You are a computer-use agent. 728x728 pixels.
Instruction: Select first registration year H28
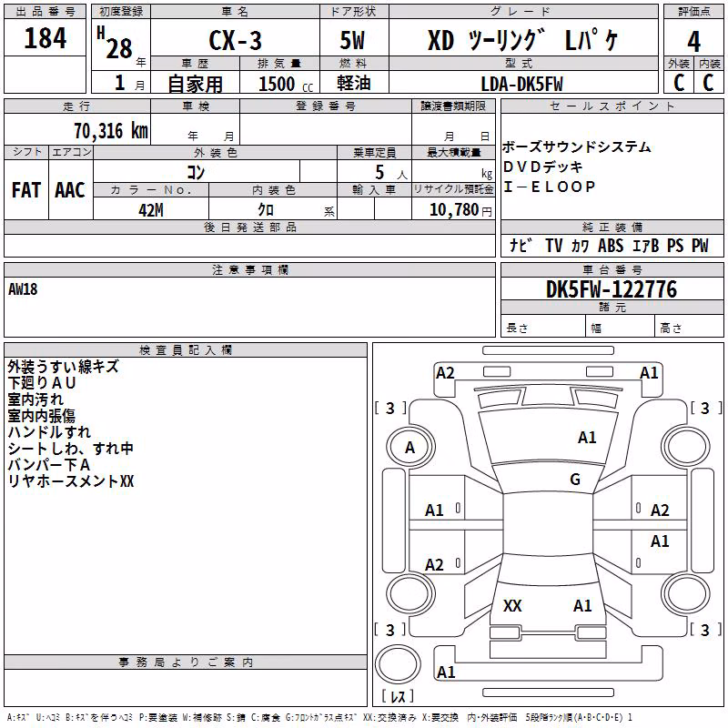coord(115,45)
